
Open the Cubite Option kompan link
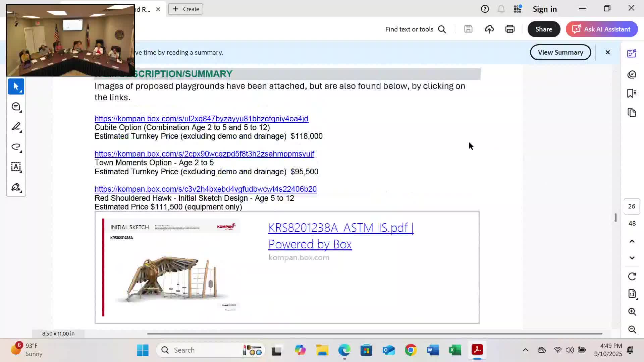201,119
